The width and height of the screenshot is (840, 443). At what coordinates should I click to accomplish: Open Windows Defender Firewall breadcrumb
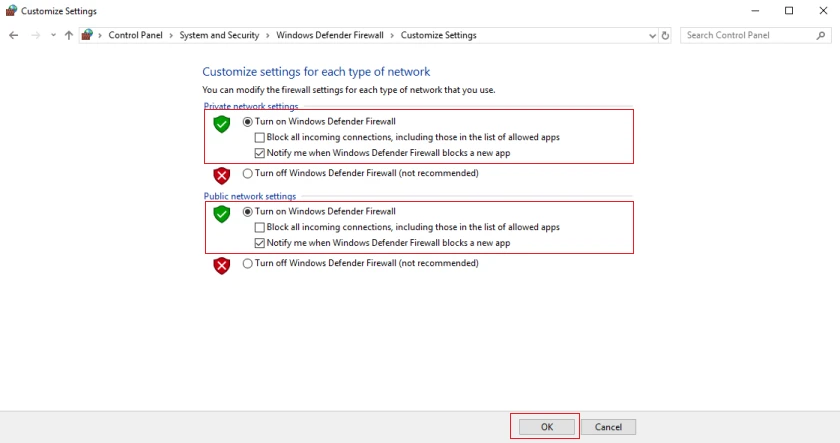329,35
